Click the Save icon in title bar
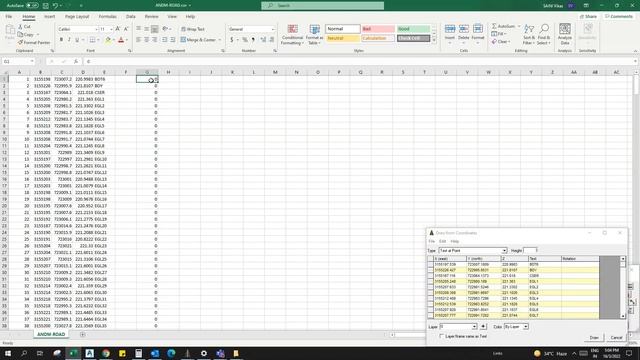Screen dimensions: 640x360 pyautogui.click(x=45, y=5)
